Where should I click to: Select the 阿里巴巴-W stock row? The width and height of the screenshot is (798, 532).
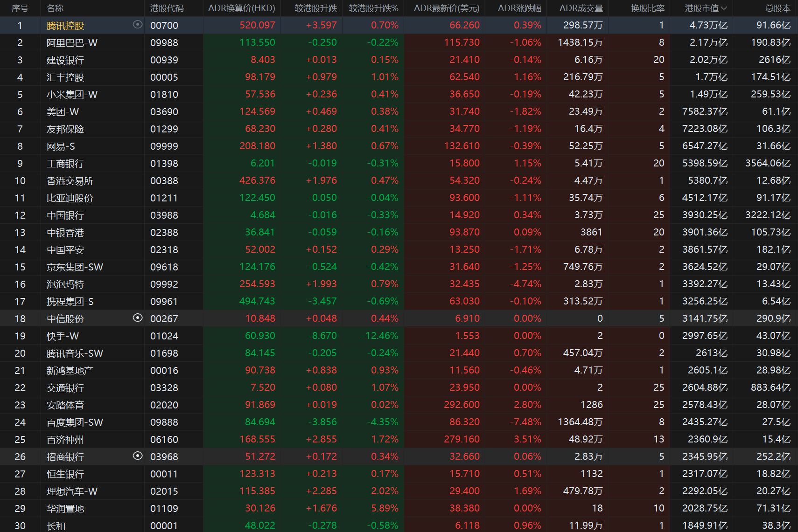pyautogui.click(x=72, y=43)
